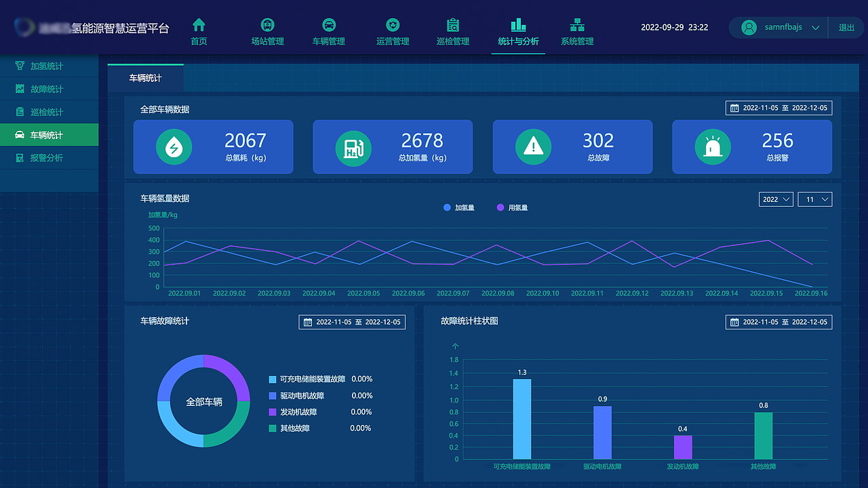This screenshot has height=488, width=868.
Task: Click the 2022-09-29 23:22 timestamp
Action: [x=675, y=28]
